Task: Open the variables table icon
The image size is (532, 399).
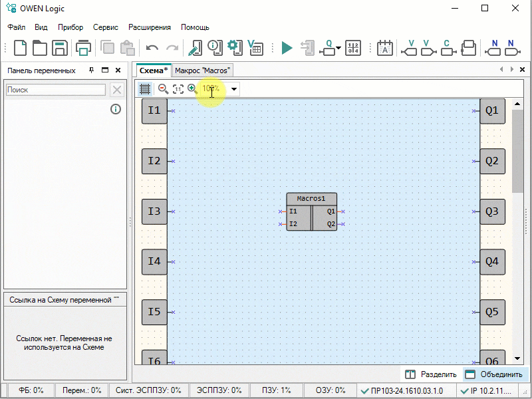Action: point(255,48)
